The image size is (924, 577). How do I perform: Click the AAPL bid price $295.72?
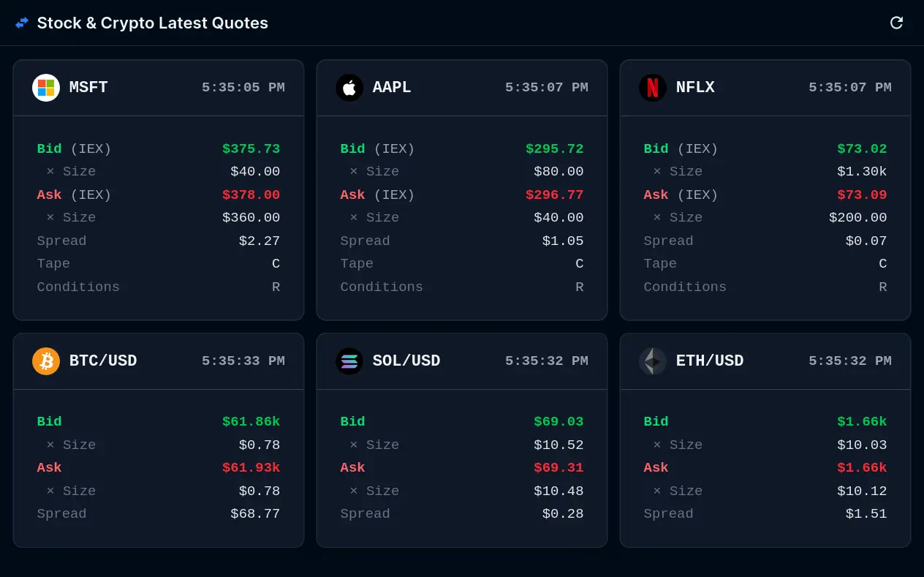[555, 149]
